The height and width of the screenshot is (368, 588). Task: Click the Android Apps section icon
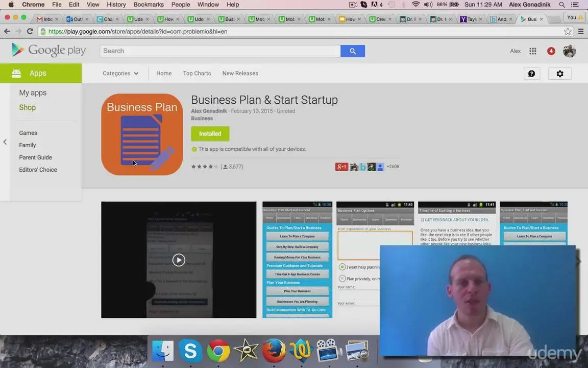click(x=16, y=73)
